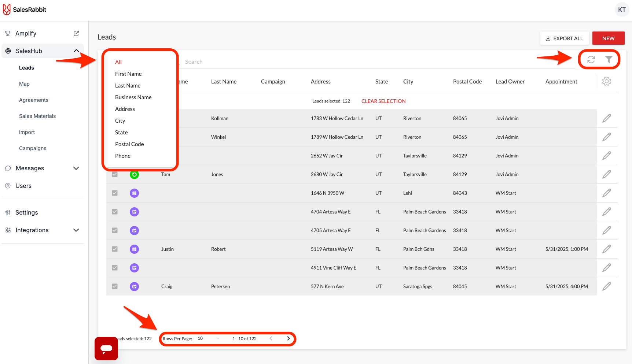Click purple status icon for 1646 N 3950 W
The width and height of the screenshot is (632, 364).
(134, 193)
